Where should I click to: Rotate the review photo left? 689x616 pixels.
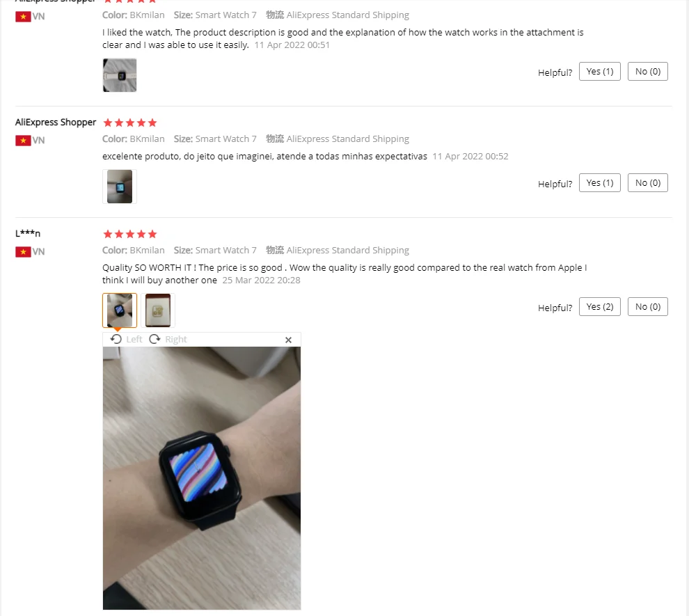tap(126, 339)
